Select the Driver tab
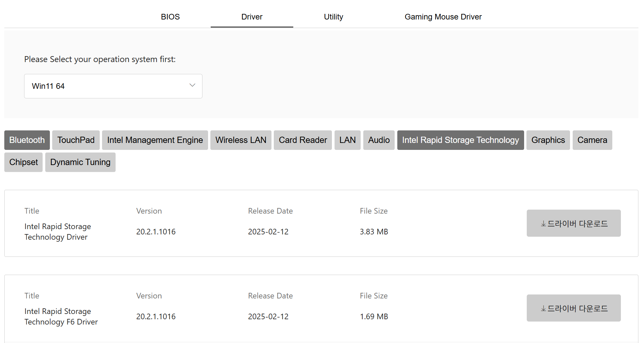 coord(252,17)
